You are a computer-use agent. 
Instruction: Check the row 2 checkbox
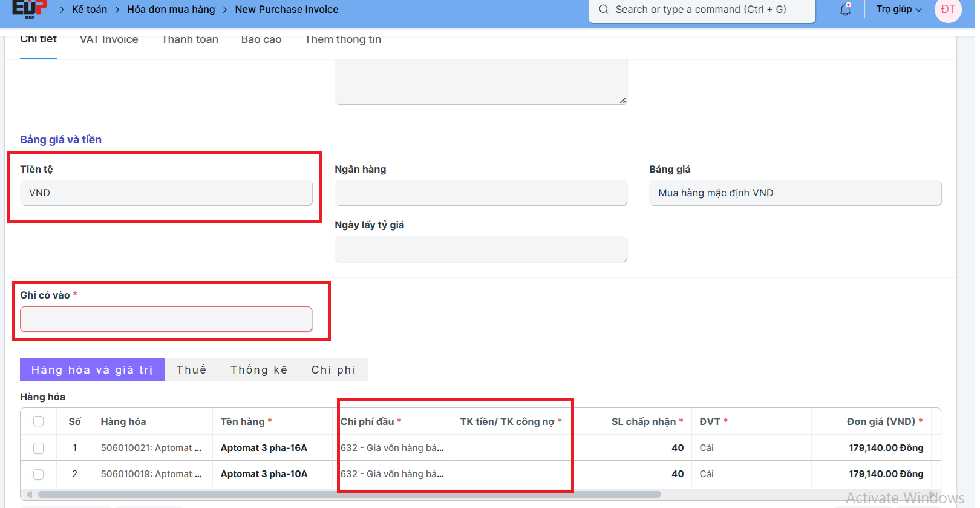[x=39, y=474]
